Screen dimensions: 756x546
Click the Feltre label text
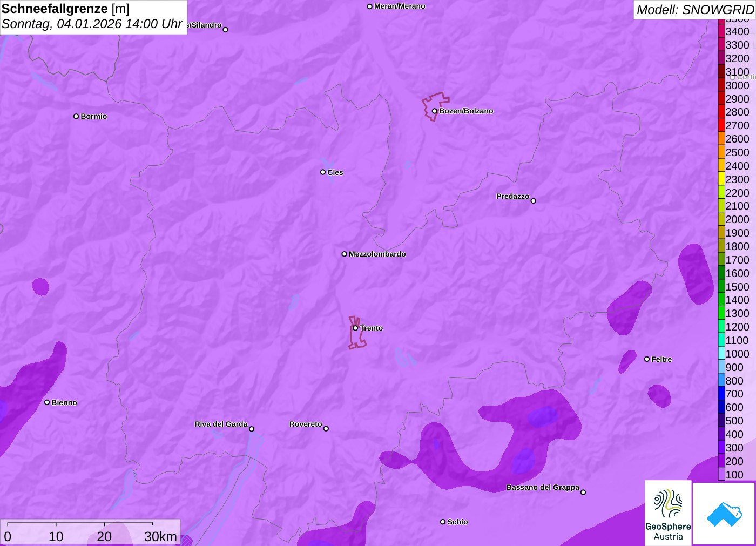point(661,359)
